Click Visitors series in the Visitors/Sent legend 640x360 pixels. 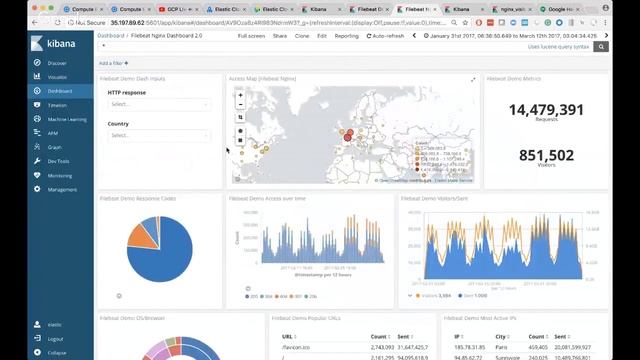pyautogui.click(x=433, y=296)
